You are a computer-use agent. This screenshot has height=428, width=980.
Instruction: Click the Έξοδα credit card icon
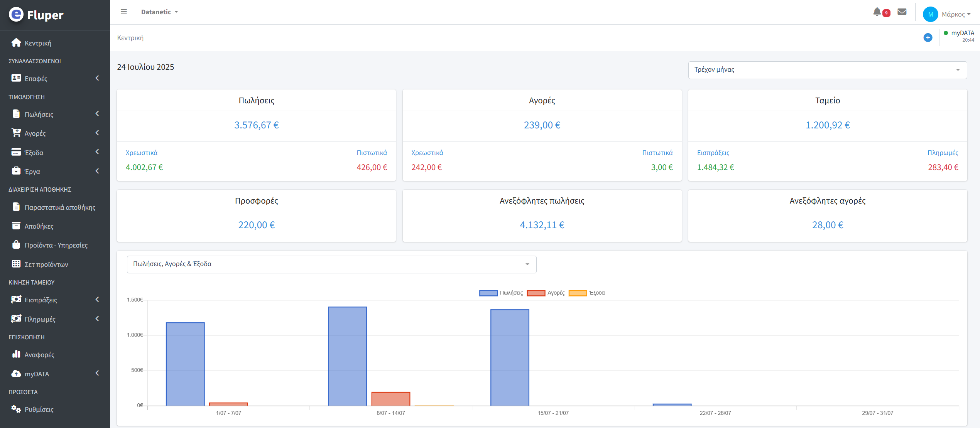click(16, 152)
